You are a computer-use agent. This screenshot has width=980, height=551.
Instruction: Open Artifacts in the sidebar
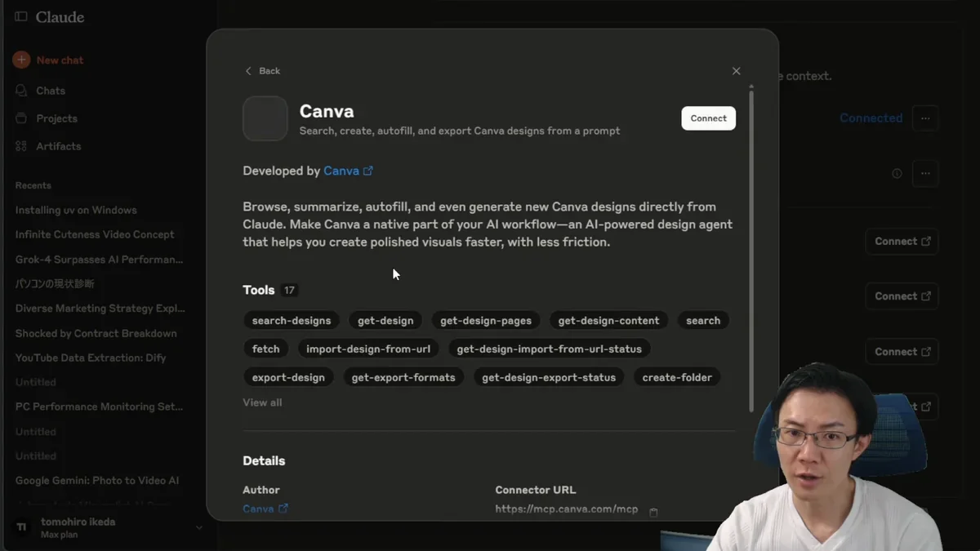click(x=58, y=146)
